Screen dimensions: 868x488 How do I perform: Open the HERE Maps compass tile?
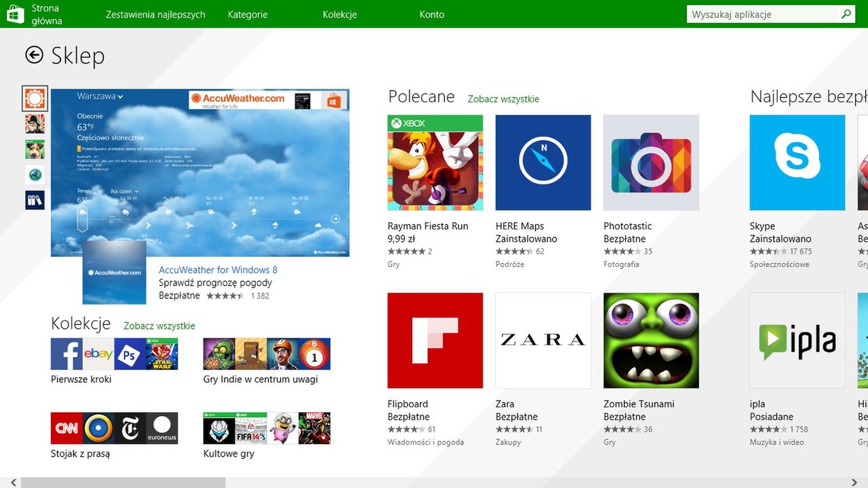coord(543,163)
